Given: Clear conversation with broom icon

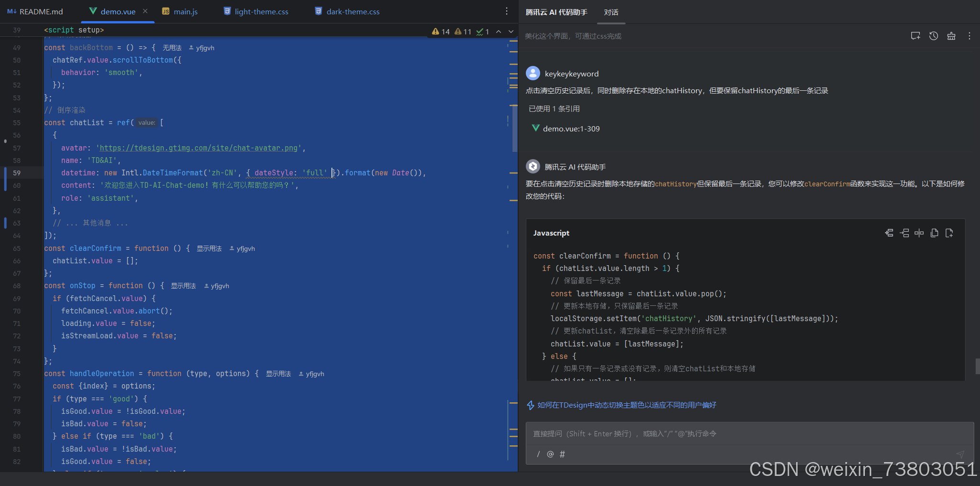Looking at the screenshot, I should [x=951, y=36].
